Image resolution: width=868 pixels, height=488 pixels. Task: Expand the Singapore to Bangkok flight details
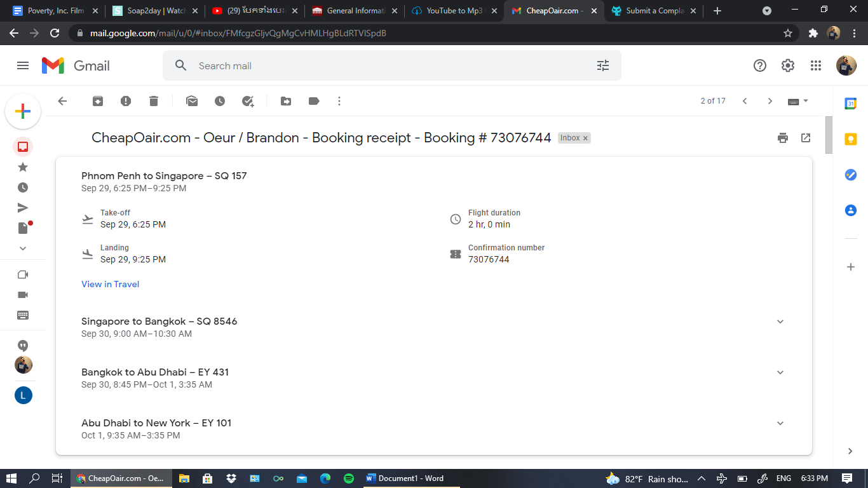click(x=780, y=322)
